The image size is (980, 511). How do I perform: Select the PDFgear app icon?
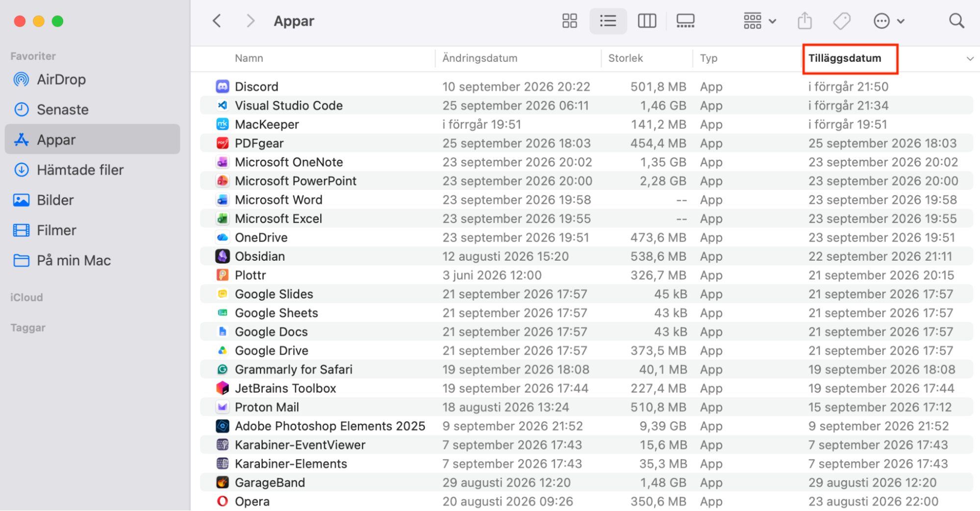click(x=223, y=143)
